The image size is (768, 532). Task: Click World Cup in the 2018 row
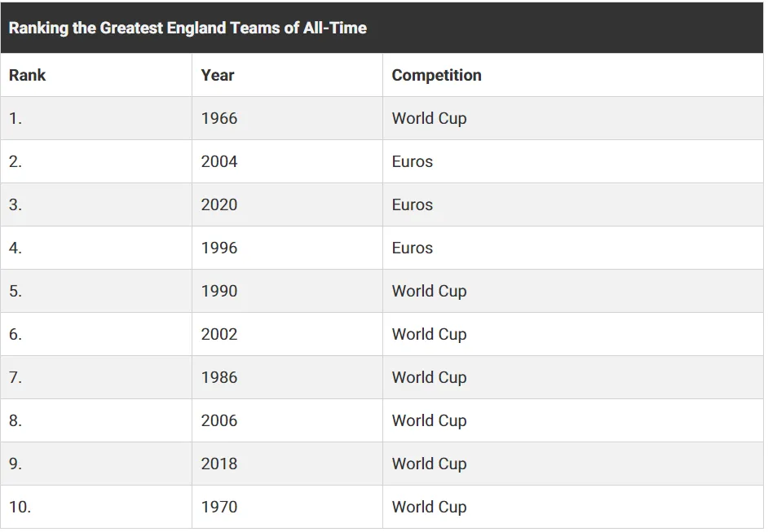pos(429,464)
